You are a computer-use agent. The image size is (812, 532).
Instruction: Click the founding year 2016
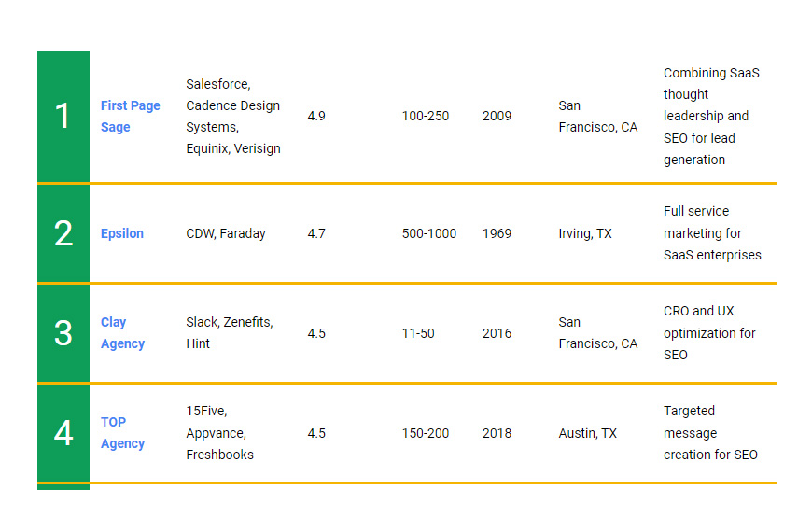(497, 333)
